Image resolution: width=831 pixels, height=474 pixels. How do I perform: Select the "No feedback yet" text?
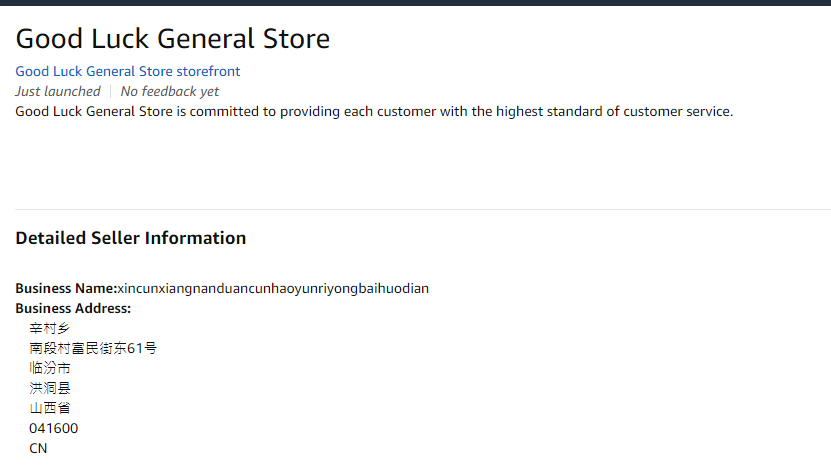point(170,91)
